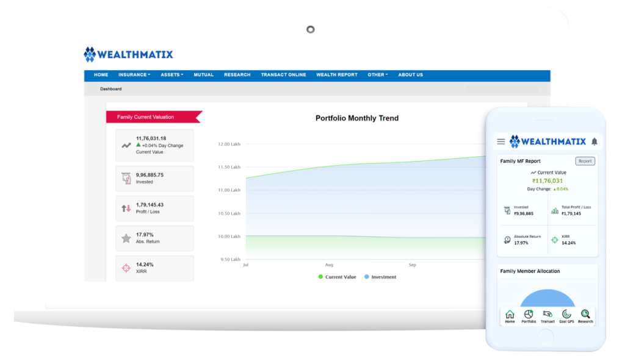Click the Family Member Allocation heading
This screenshot has height=364, width=625.
click(x=530, y=271)
